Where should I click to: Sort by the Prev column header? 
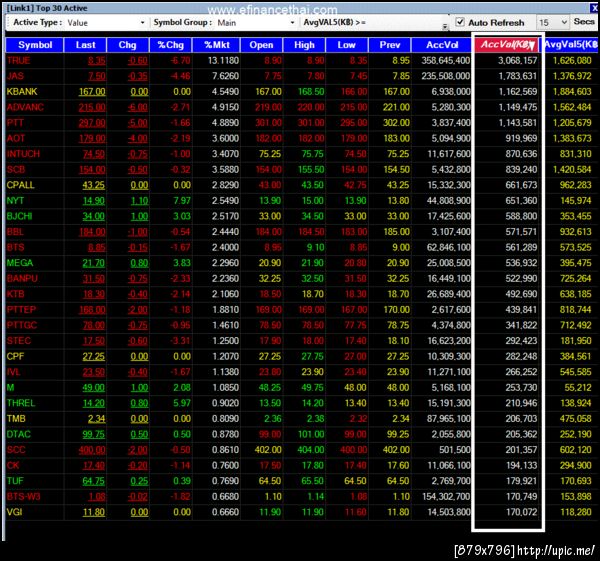[x=390, y=45]
